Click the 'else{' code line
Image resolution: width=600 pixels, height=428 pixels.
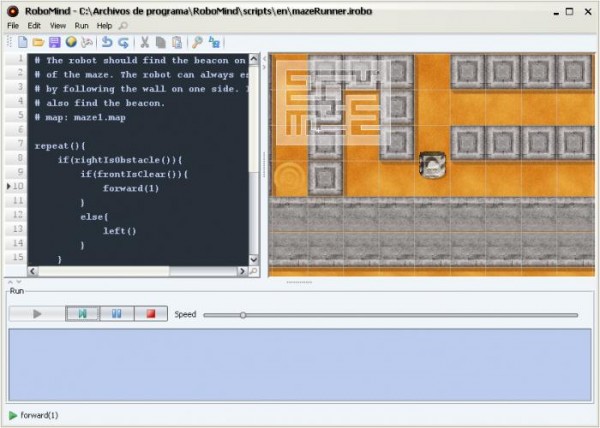(94, 217)
